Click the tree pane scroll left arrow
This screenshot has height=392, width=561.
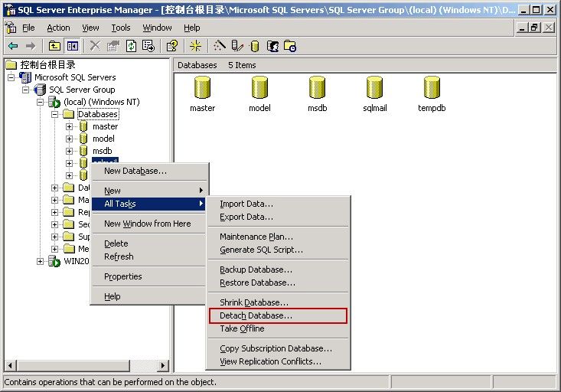click(x=10, y=365)
